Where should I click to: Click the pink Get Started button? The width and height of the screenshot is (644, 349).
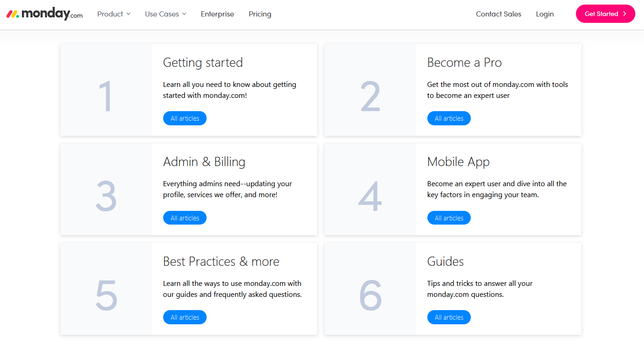click(x=605, y=14)
